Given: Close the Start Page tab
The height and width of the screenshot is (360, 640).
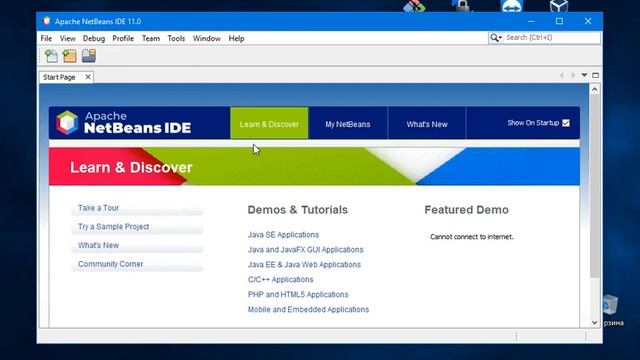Looking at the screenshot, I should point(88,77).
